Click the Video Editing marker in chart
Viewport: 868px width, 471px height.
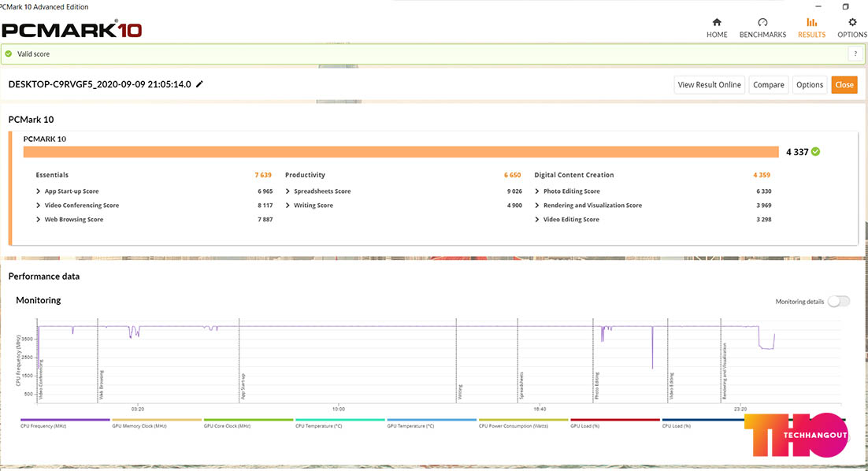click(x=672, y=386)
